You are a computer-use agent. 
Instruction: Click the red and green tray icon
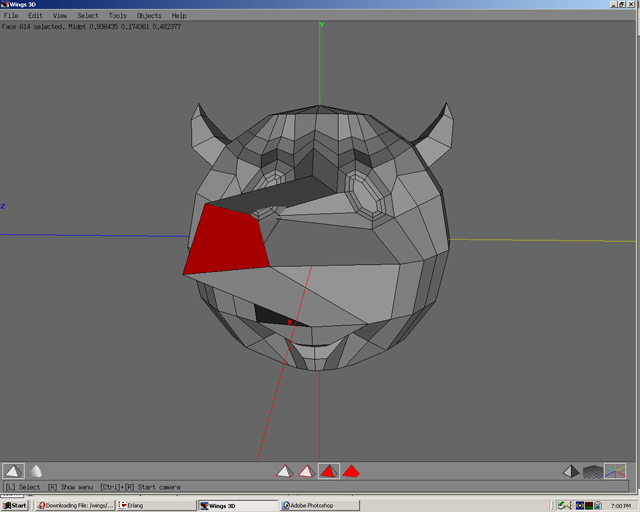589,505
